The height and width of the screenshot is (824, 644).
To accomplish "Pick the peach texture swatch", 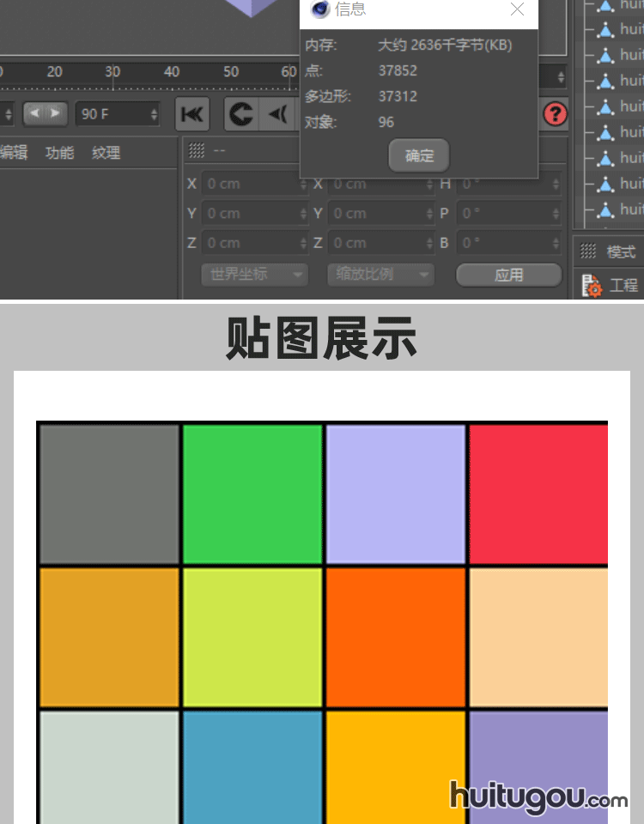I will tap(538, 638).
